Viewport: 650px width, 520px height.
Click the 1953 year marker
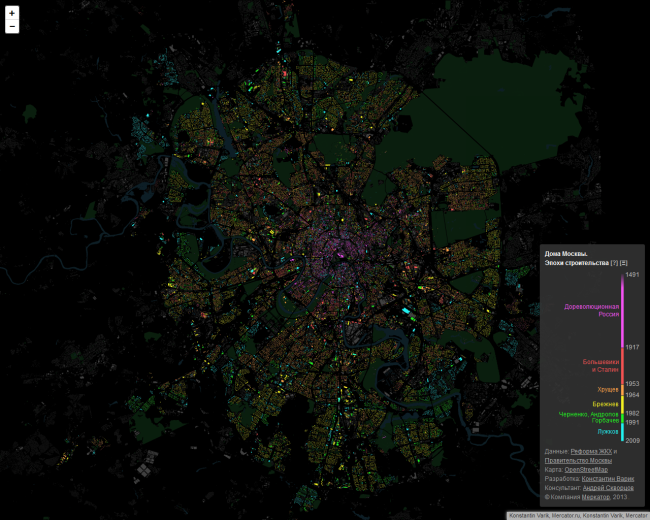click(x=632, y=383)
